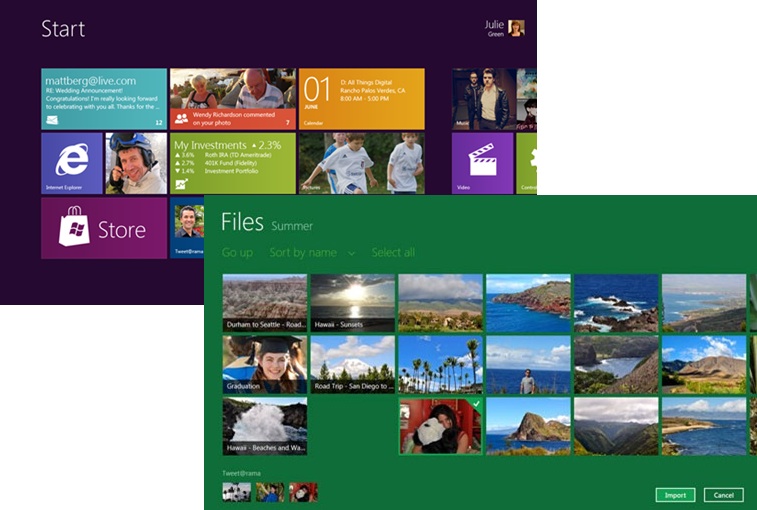Open the Video tile with clapperboard
The width and height of the screenshot is (757, 510).
[482, 163]
